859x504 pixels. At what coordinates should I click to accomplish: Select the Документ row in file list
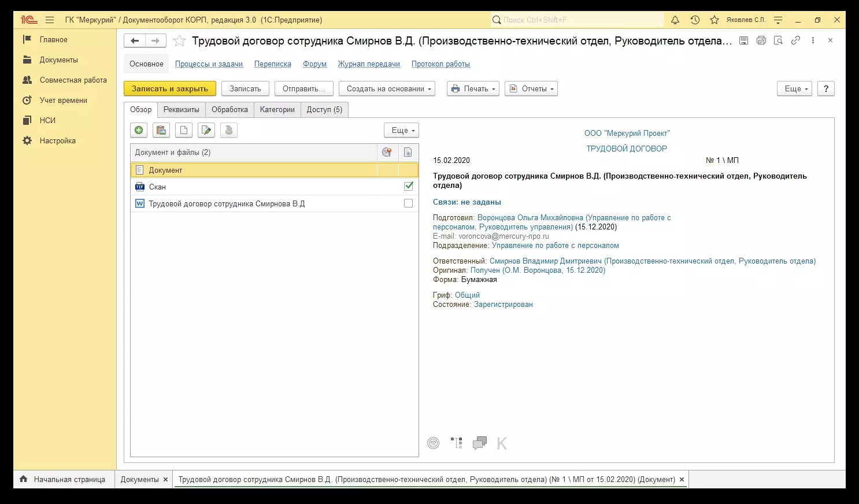click(x=275, y=170)
